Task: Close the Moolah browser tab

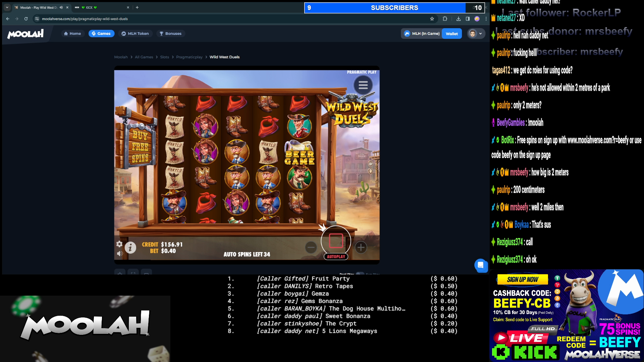Action: coord(67,7)
